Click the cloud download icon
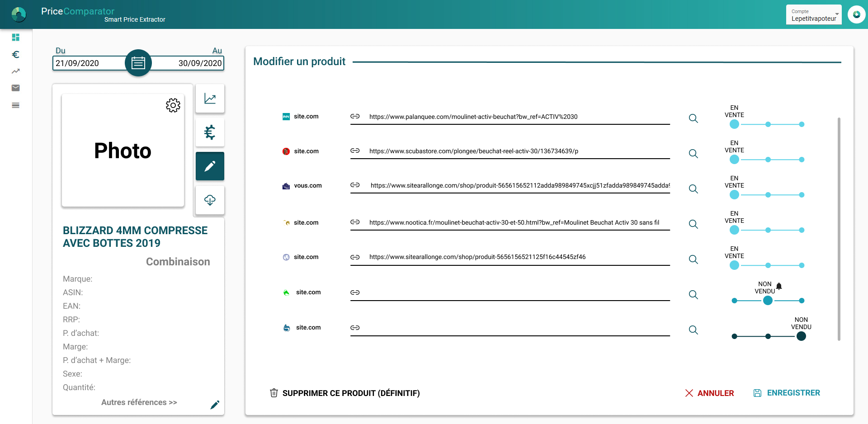This screenshot has width=868, height=424. (210, 200)
